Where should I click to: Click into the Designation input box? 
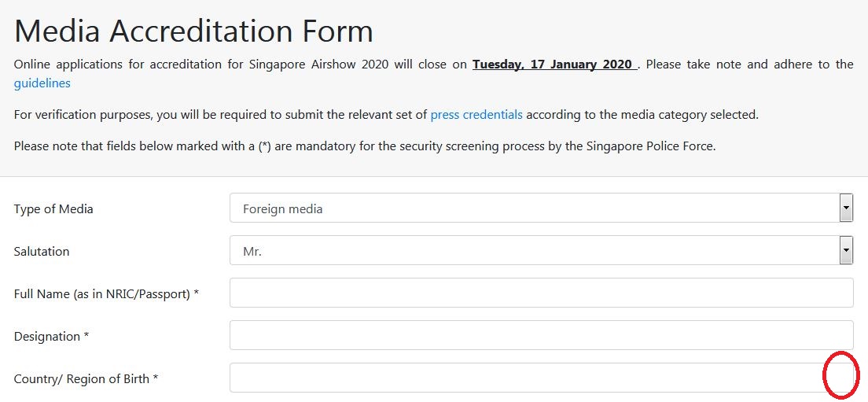coord(541,336)
